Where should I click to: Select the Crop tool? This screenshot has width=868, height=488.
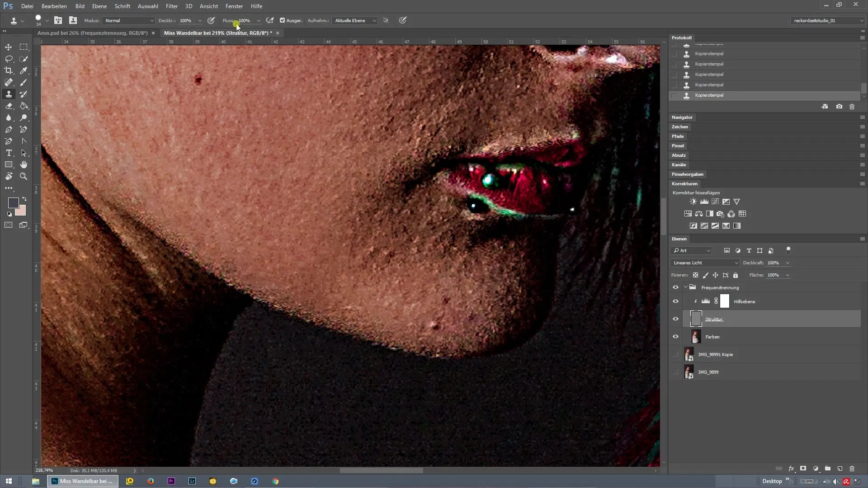[x=9, y=70]
